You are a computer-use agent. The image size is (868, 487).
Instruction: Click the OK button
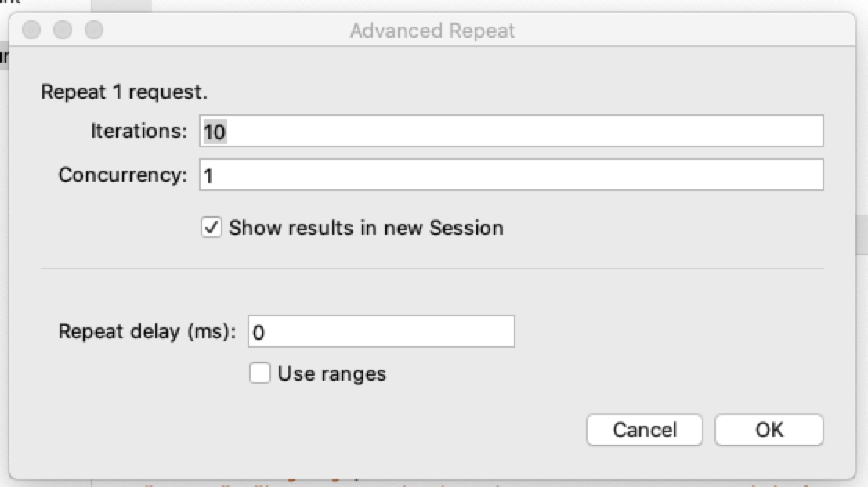[x=769, y=429]
